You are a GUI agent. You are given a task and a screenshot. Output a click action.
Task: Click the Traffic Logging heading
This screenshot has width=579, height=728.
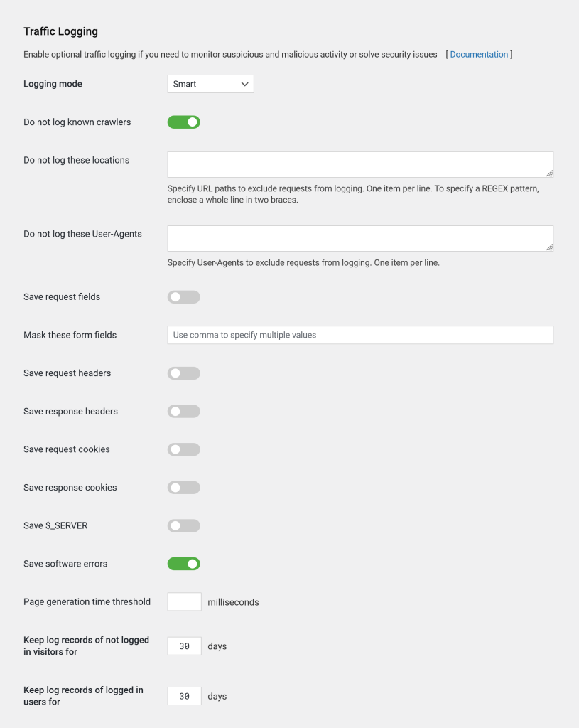(60, 31)
